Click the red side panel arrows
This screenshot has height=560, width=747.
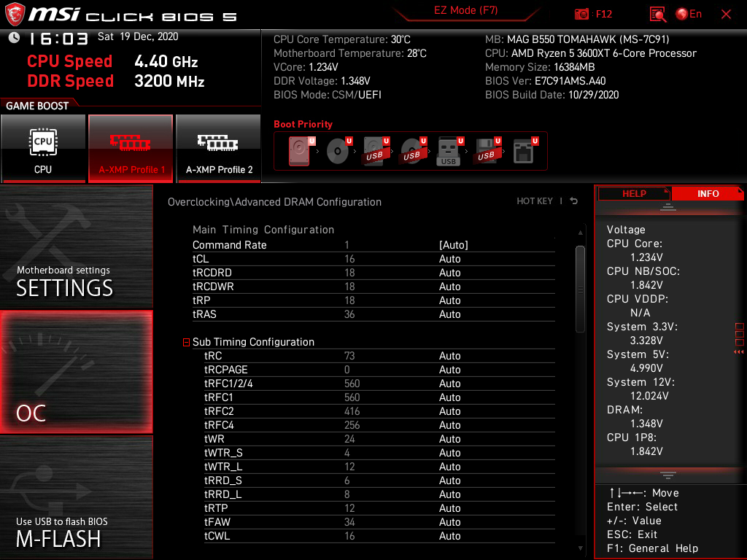pyautogui.click(x=738, y=352)
